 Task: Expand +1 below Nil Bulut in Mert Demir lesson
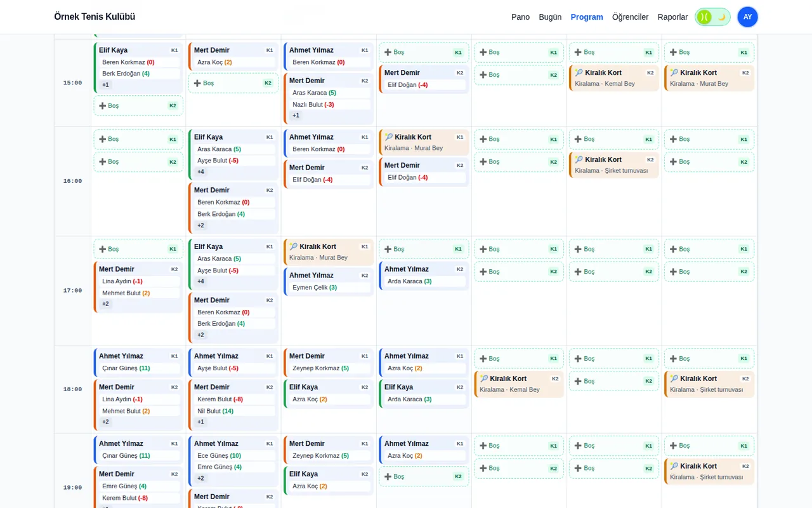(x=200, y=422)
